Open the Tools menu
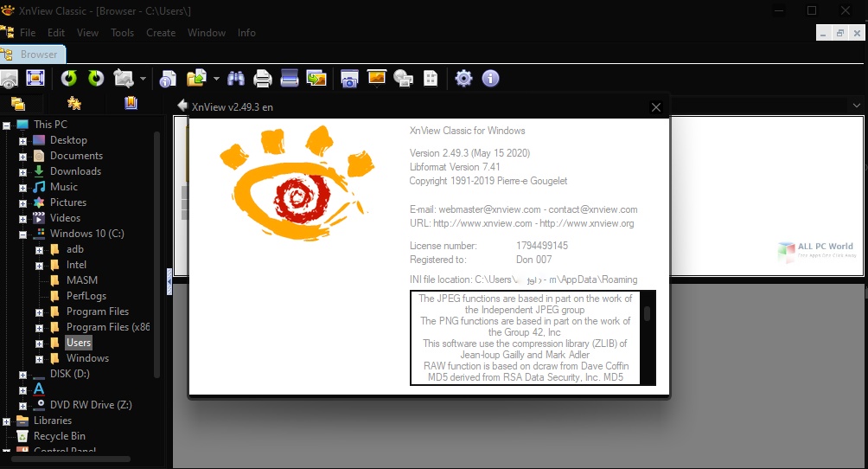The image size is (868, 469). tap(123, 33)
